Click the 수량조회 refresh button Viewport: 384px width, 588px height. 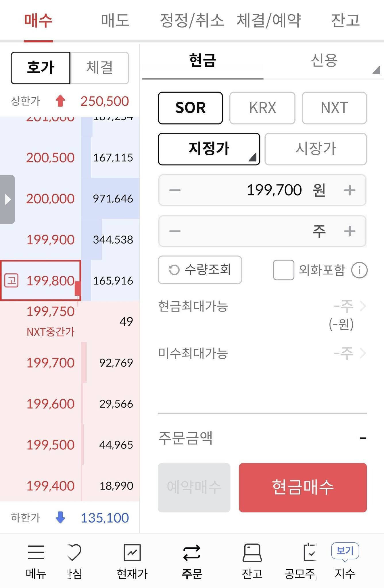pyautogui.click(x=200, y=270)
